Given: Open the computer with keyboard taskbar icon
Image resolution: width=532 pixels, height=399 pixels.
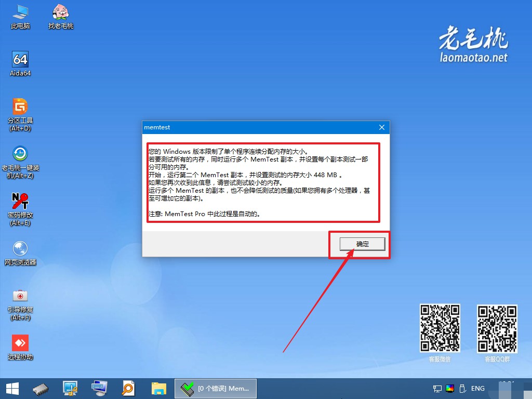Looking at the screenshot, I should [x=99, y=389].
